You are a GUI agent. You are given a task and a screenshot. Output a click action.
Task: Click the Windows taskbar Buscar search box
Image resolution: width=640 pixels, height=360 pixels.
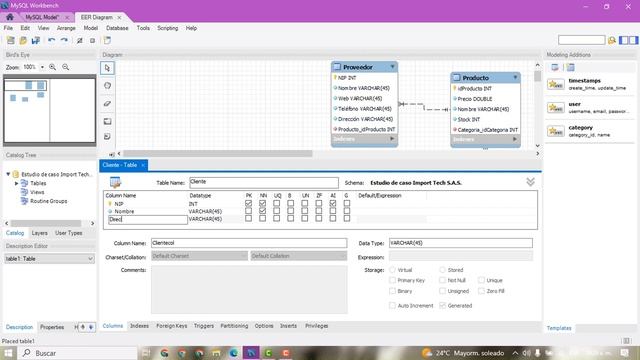click(x=78, y=353)
